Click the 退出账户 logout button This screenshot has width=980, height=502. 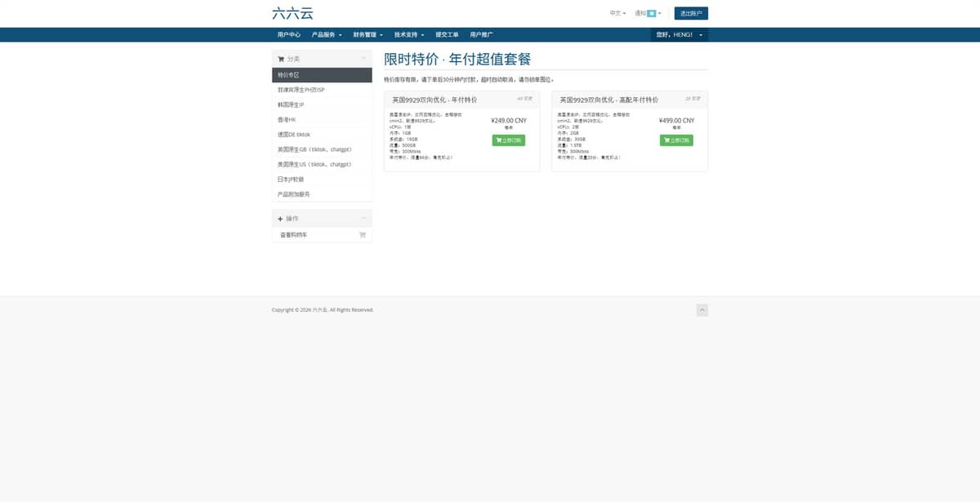tap(691, 13)
